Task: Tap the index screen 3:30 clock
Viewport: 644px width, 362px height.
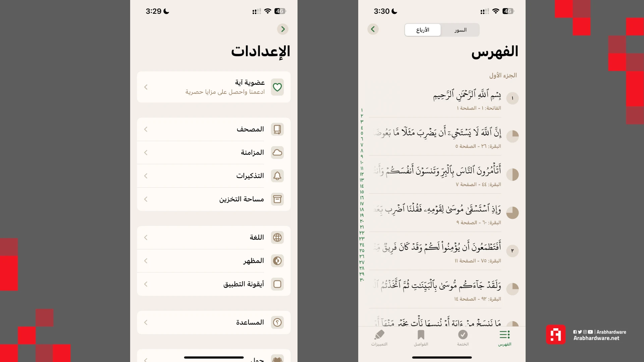Action: tap(382, 11)
